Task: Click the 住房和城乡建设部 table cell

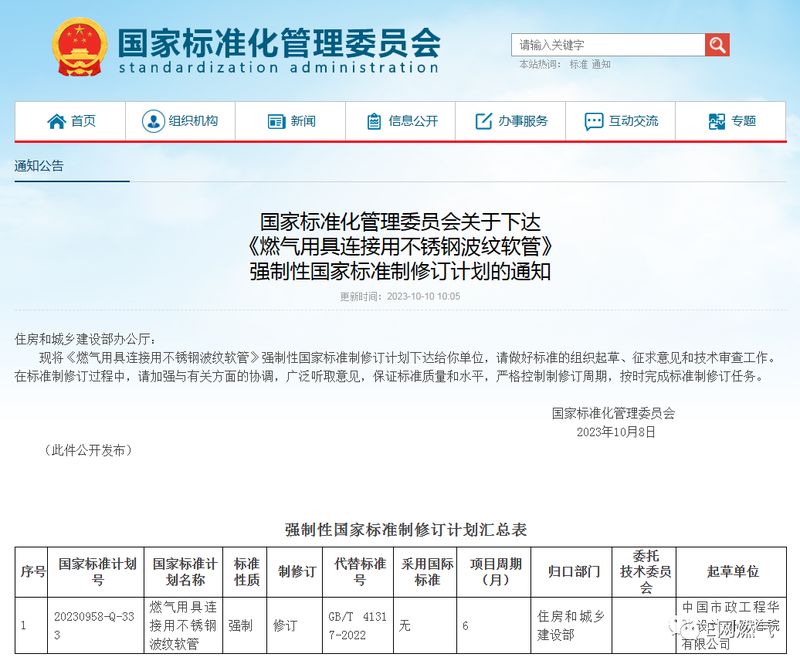Action: click(x=570, y=627)
